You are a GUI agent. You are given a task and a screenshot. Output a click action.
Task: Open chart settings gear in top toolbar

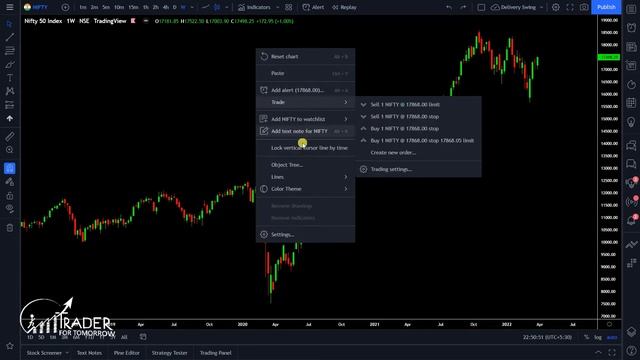(x=556, y=7)
